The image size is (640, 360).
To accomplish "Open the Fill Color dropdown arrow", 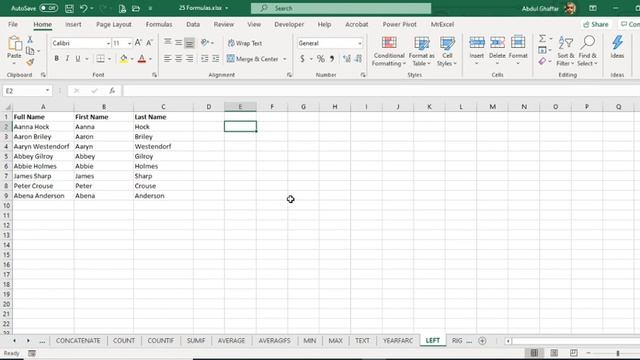I will tap(132, 59).
